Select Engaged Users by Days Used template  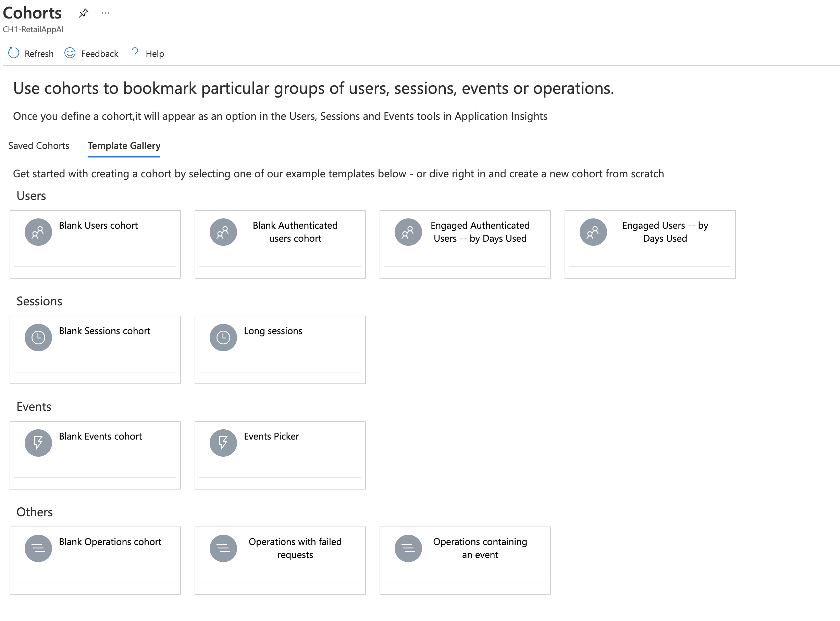point(665,232)
